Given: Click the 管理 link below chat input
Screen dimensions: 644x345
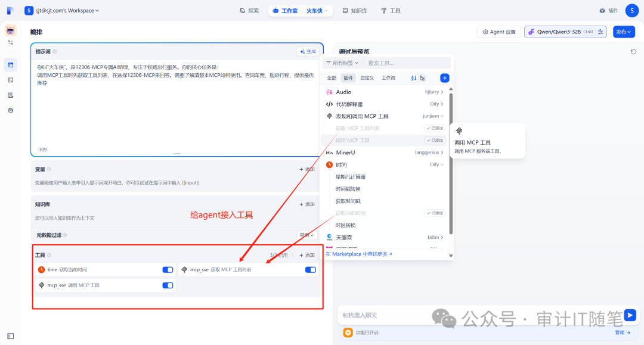Looking at the screenshot, I should click(623, 332).
